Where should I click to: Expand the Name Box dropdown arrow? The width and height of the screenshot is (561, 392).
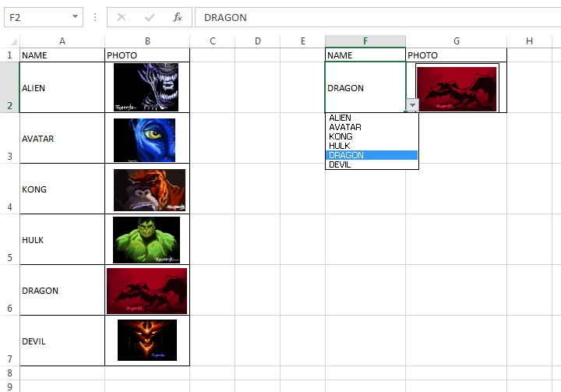click(x=75, y=16)
